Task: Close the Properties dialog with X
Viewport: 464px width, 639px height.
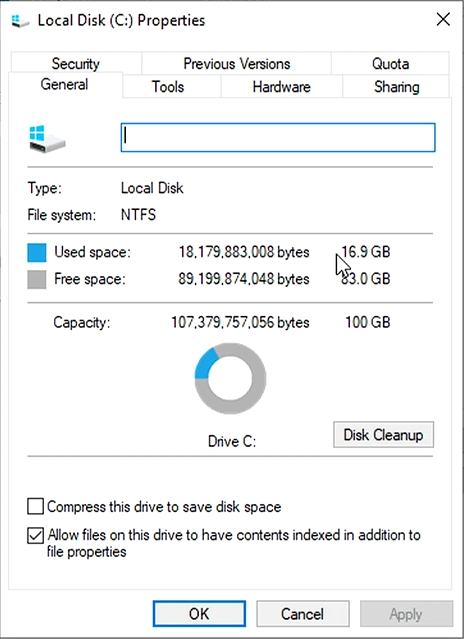Action: click(x=443, y=19)
